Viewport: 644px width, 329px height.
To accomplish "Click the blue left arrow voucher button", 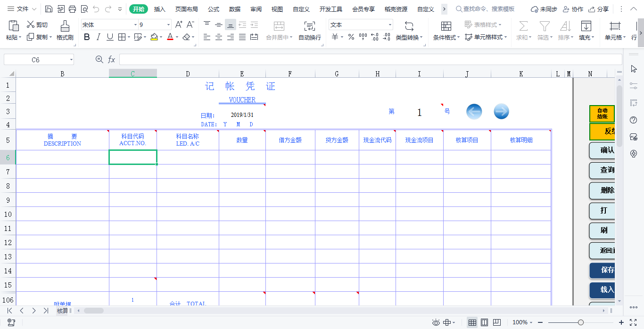I will 474,112.
